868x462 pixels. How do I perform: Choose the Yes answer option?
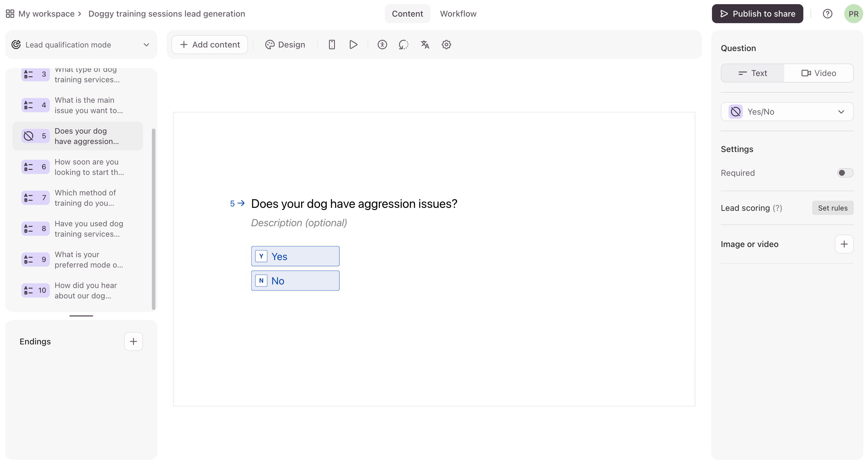click(295, 256)
